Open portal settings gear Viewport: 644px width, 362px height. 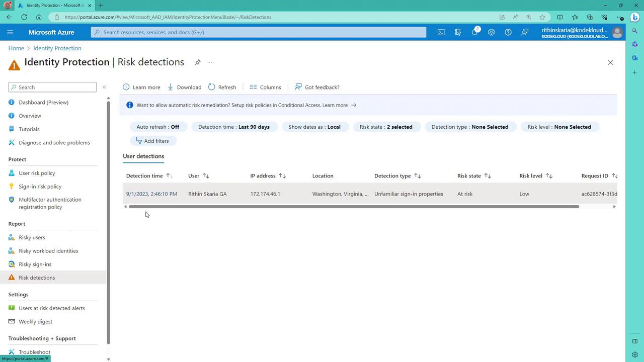click(491, 32)
